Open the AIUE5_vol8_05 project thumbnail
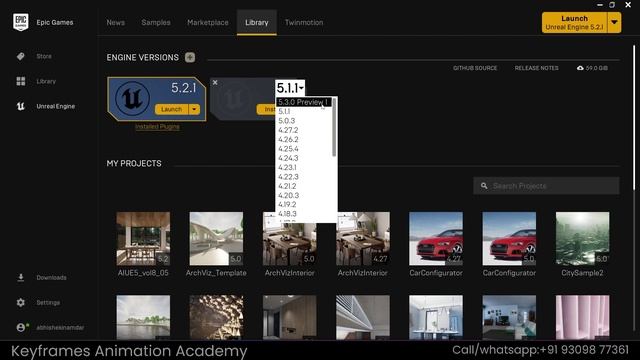Screen dimensions: 640x360 pyautogui.click(x=143, y=239)
